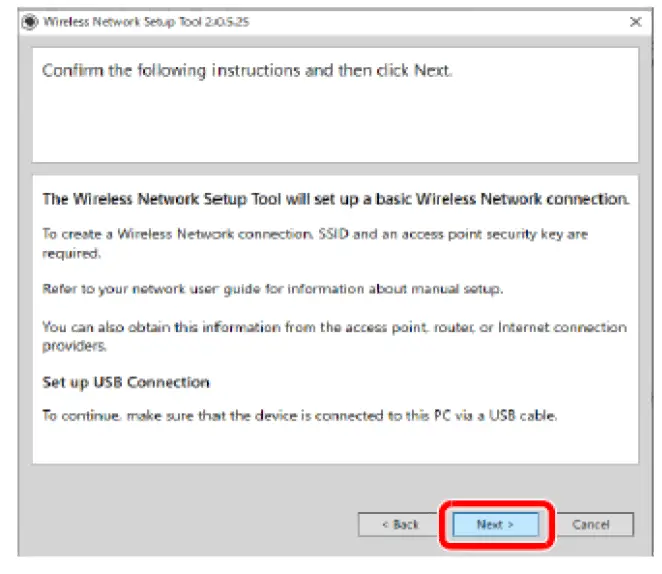
Task: Click the "Confirm the following instructions" header text
Action: (247, 72)
